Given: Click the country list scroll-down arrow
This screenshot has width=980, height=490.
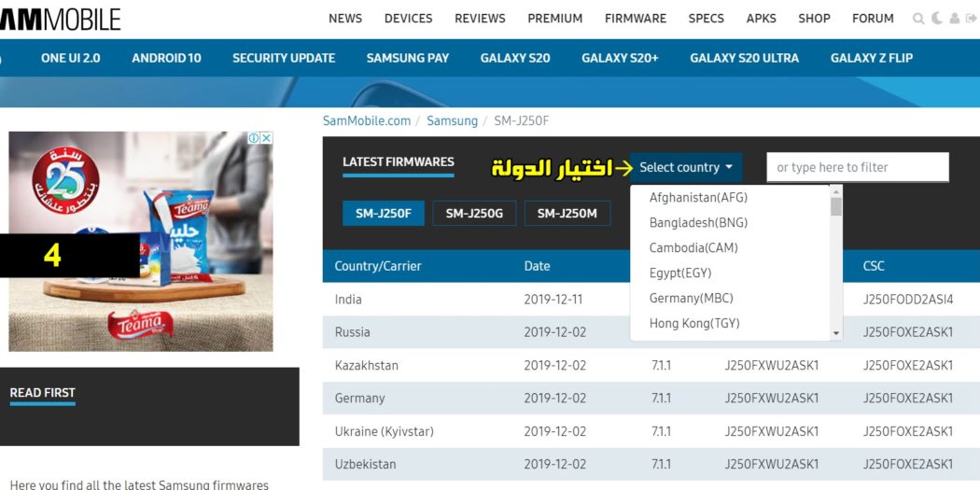Looking at the screenshot, I should point(836,334).
